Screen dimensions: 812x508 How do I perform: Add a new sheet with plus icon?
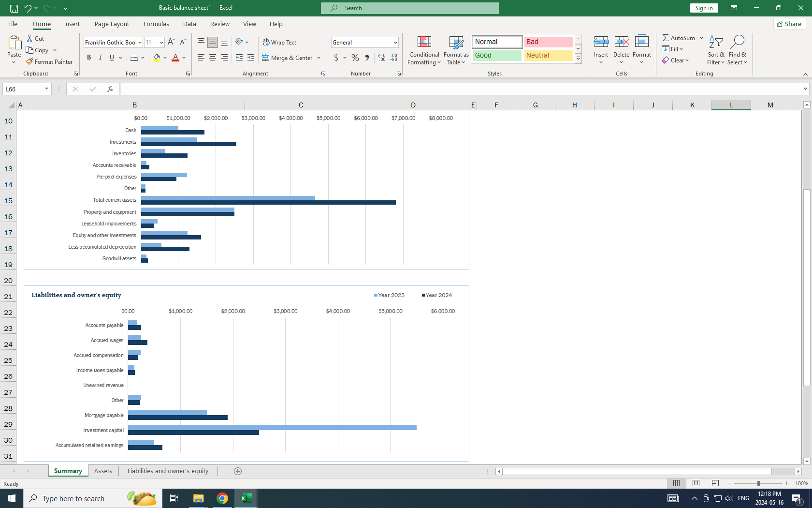(x=238, y=471)
